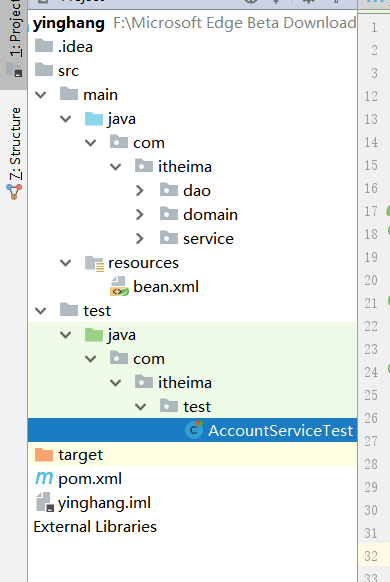Click line number 24 in the editor gutter
Viewport: 390px width, 582px height.
(x=371, y=372)
